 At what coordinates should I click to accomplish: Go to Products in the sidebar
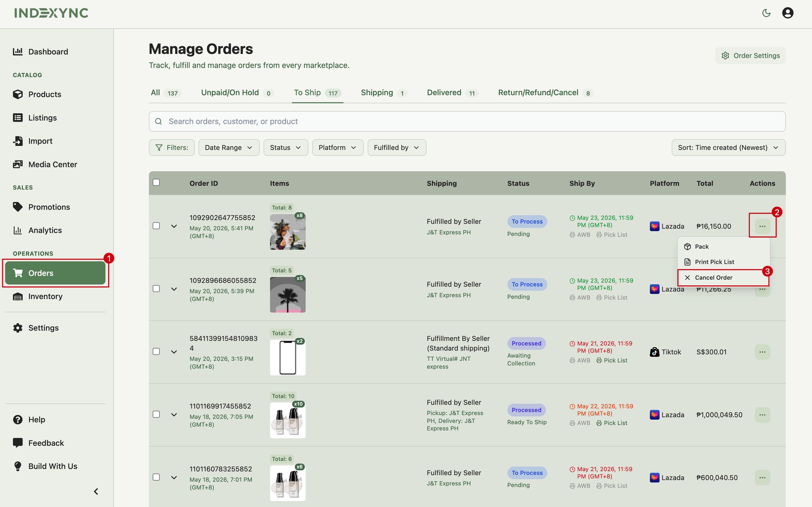click(x=55, y=94)
